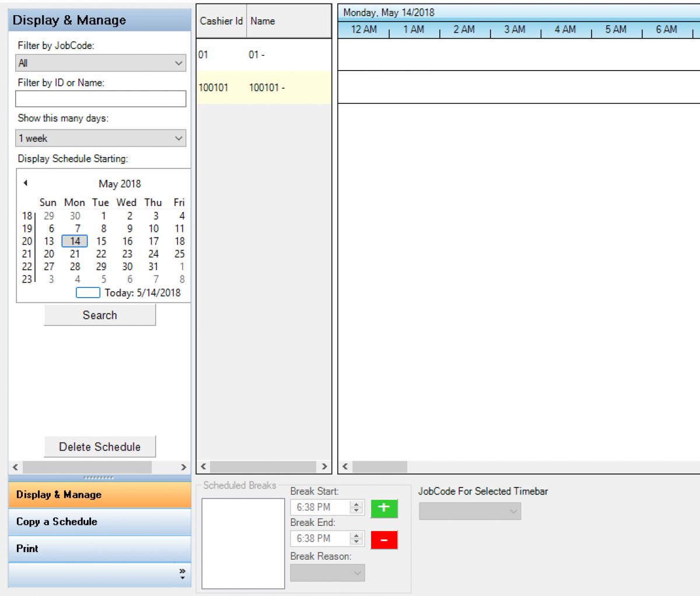The image size is (700, 596).
Task: Click the previous month arrow on the calendar
Action: (x=25, y=183)
